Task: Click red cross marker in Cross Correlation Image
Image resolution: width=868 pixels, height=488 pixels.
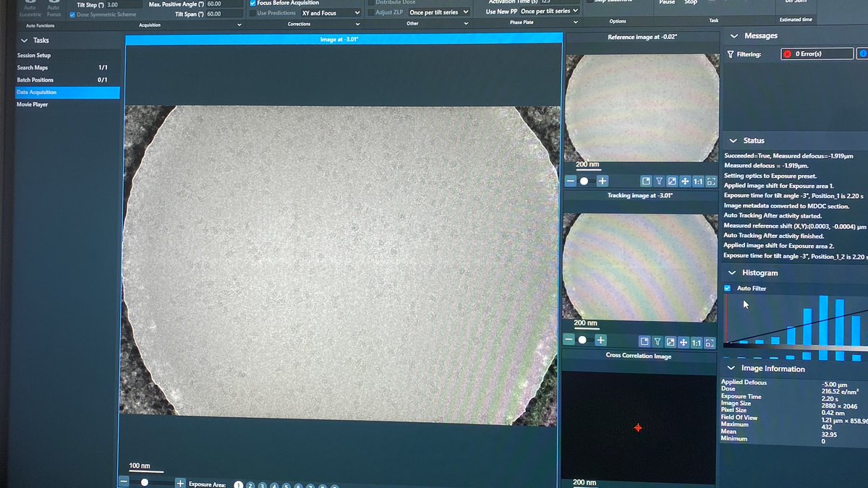Action: [x=637, y=428]
